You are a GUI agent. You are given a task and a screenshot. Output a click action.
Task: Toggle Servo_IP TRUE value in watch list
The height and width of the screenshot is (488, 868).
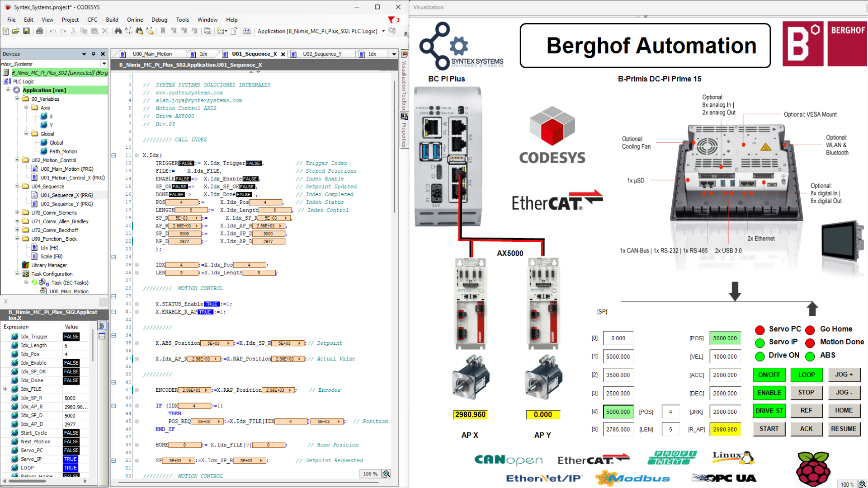(x=71, y=459)
